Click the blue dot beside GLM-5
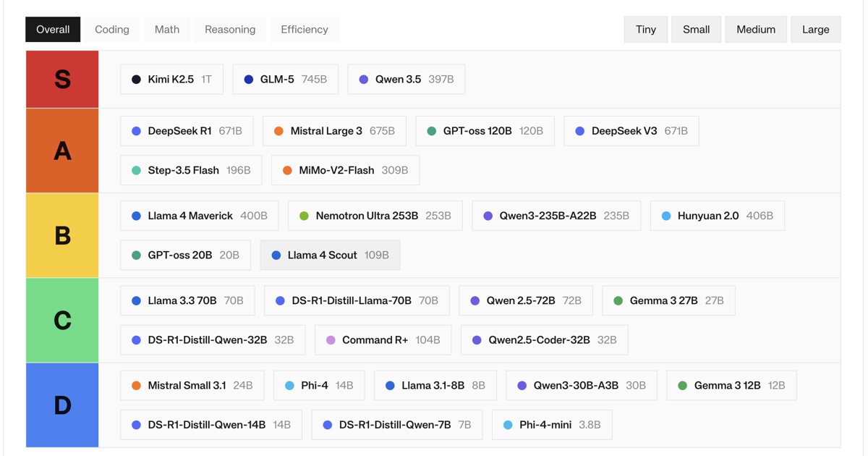Image resolution: width=868 pixels, height=456 pixels. (248, 79)
